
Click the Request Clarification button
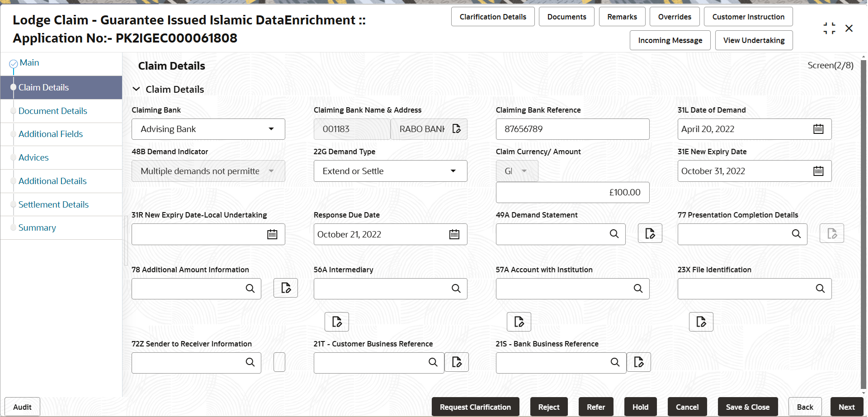point(476,407)
